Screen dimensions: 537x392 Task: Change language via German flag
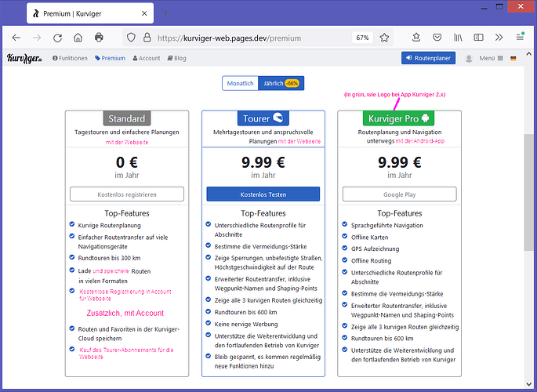(513, 59)
